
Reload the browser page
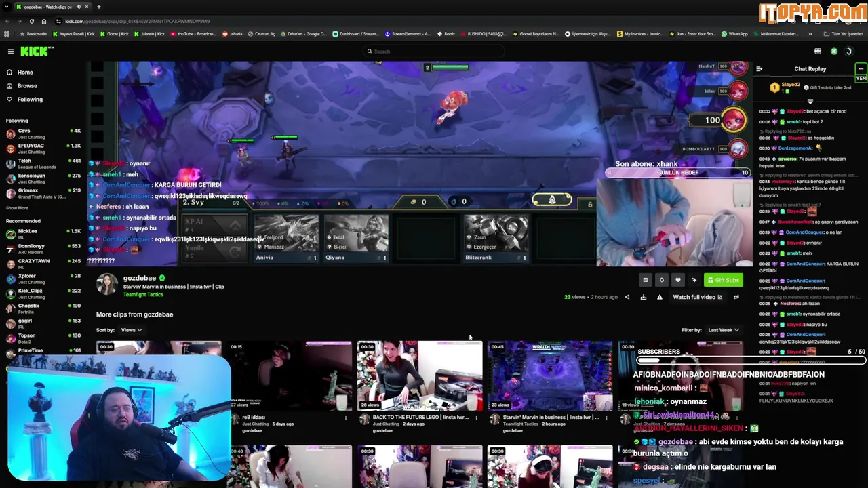[x=31, y=21]
